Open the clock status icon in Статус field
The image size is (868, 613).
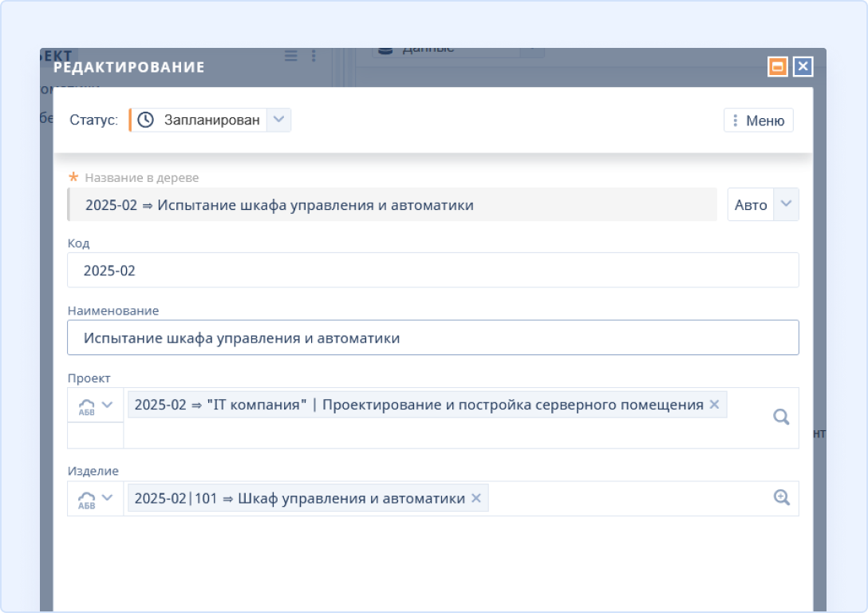coord(144,119)
